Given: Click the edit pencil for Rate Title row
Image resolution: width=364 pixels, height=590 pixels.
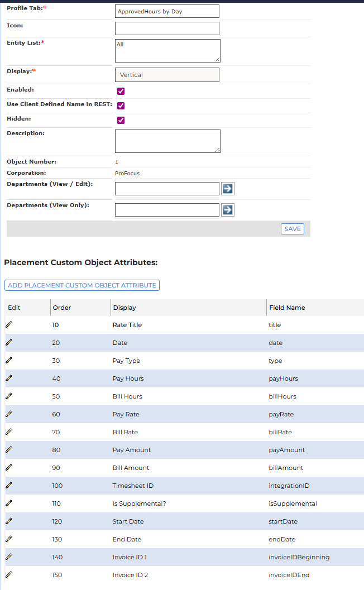Looking at the screenshot, I should pyautogui.click(x=9, y=324).
